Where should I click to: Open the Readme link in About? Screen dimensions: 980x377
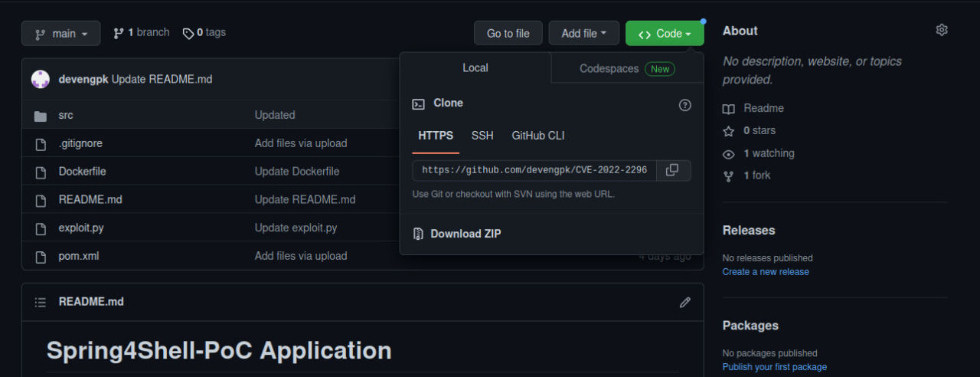pos(763,108)
